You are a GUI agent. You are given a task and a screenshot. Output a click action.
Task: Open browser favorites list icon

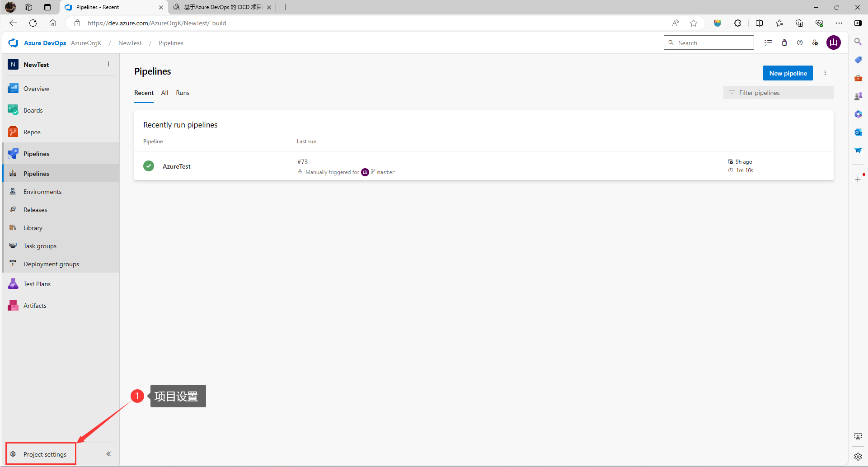coord(779,23)
